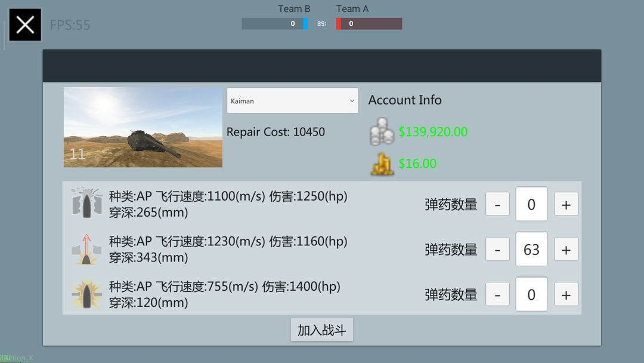This screenshot has height=363, width=644.
Task: Click the Team B blue score bar
Action: point(275,24)
